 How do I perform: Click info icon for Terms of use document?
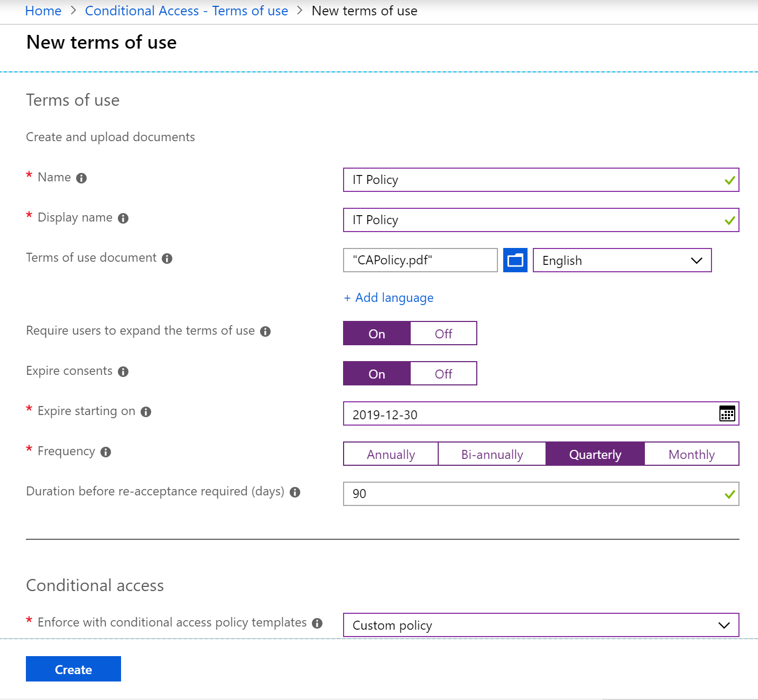click(167, 259)
